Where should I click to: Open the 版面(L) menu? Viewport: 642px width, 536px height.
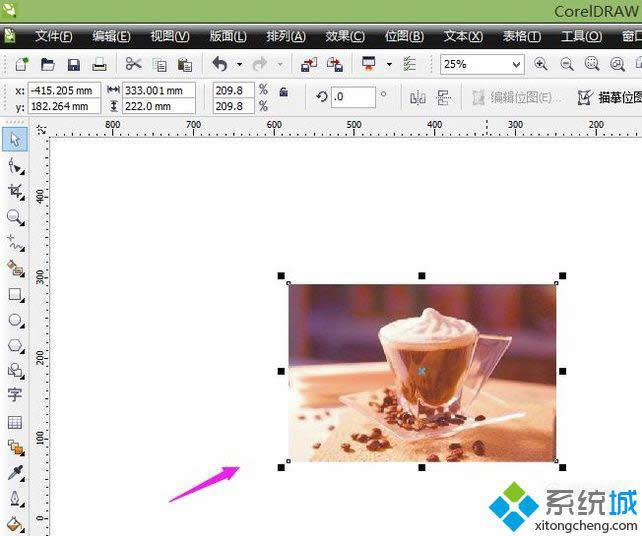[x=228, y=36]
